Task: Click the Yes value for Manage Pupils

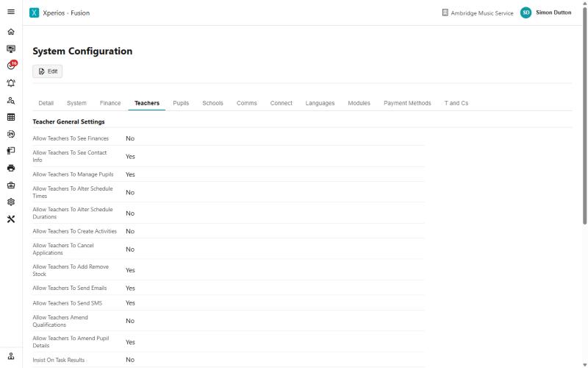Action: click(130, 174)
